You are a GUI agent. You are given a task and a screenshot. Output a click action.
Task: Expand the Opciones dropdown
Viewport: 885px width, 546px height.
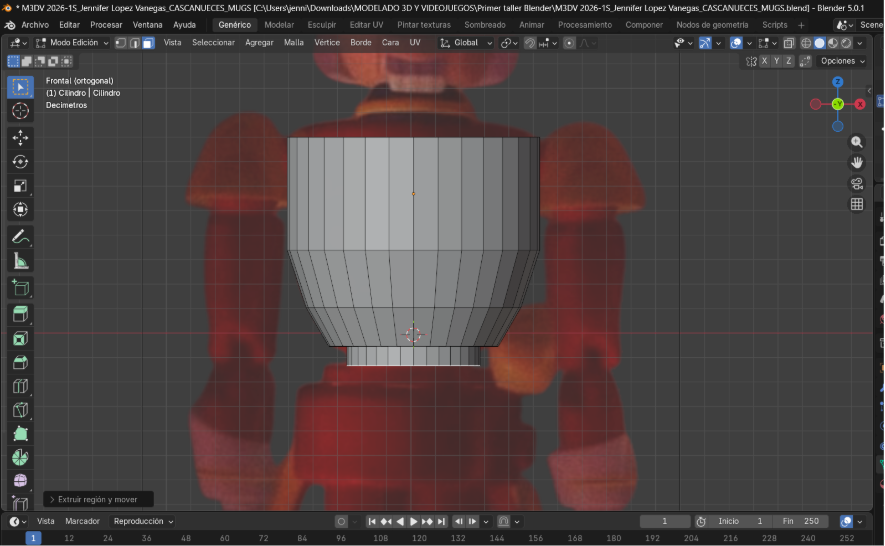click(841, 61)
